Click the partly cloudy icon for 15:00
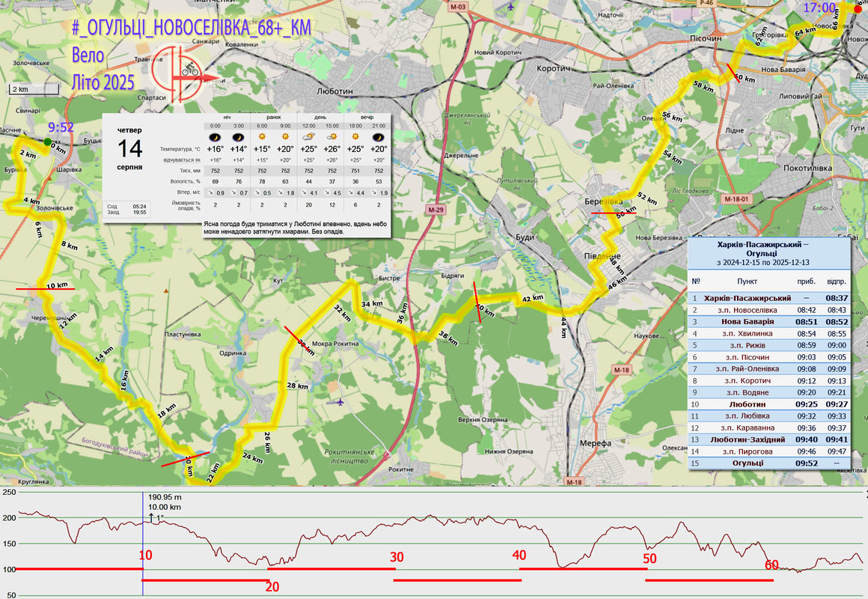 [332, 136]
